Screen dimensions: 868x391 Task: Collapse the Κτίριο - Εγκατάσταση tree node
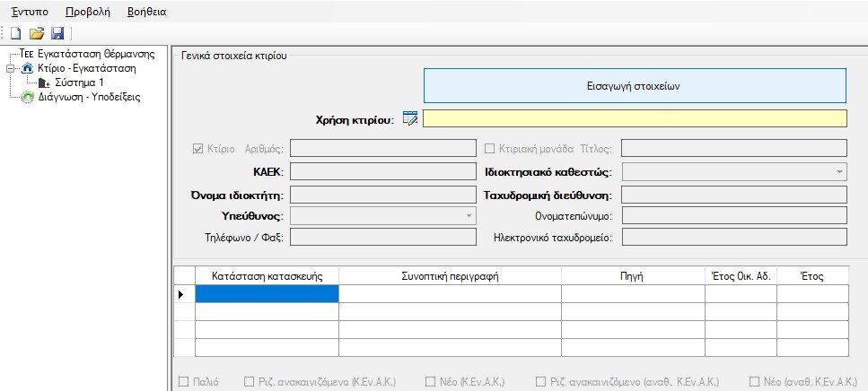tap(10, 68)
